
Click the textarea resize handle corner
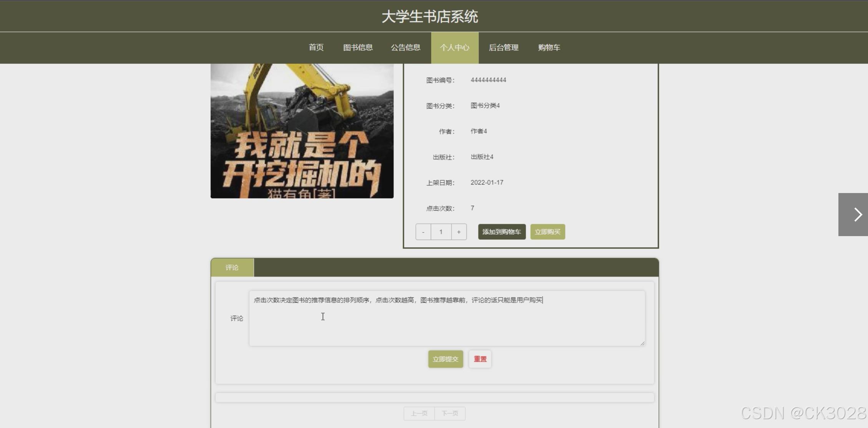[x=642, y=343]
